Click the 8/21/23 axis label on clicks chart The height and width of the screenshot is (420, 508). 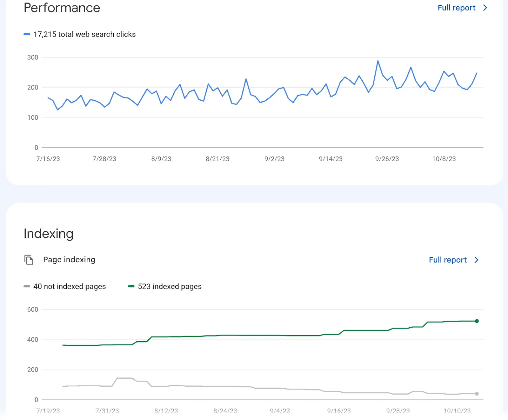217,159
